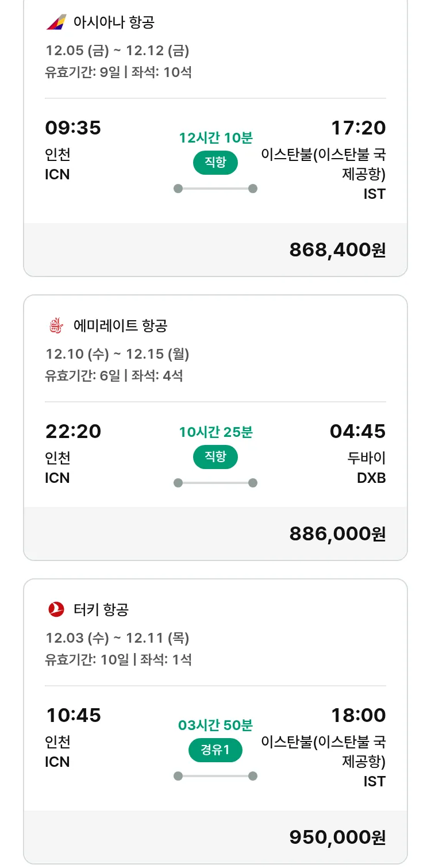
Task: Click the 12.10 (수) ~ 12.15 (월) dates
Action: click(x=117, y=354)
